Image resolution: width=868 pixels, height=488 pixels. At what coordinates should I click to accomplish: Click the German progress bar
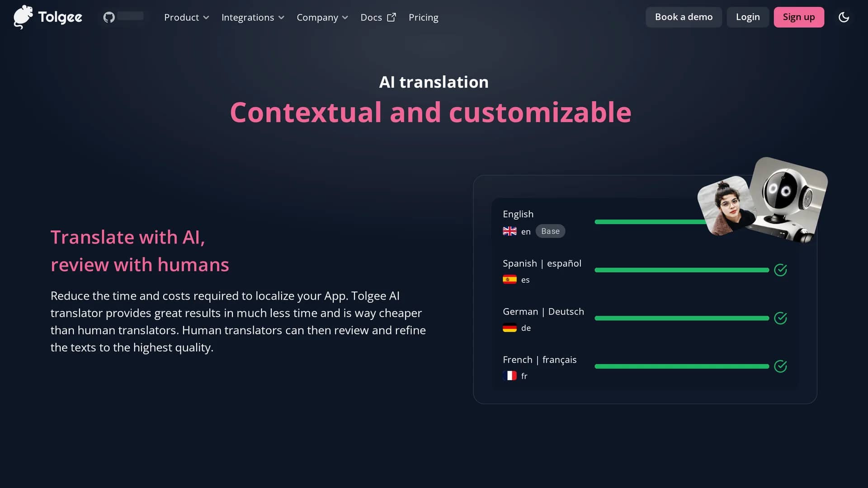(682, 318)
